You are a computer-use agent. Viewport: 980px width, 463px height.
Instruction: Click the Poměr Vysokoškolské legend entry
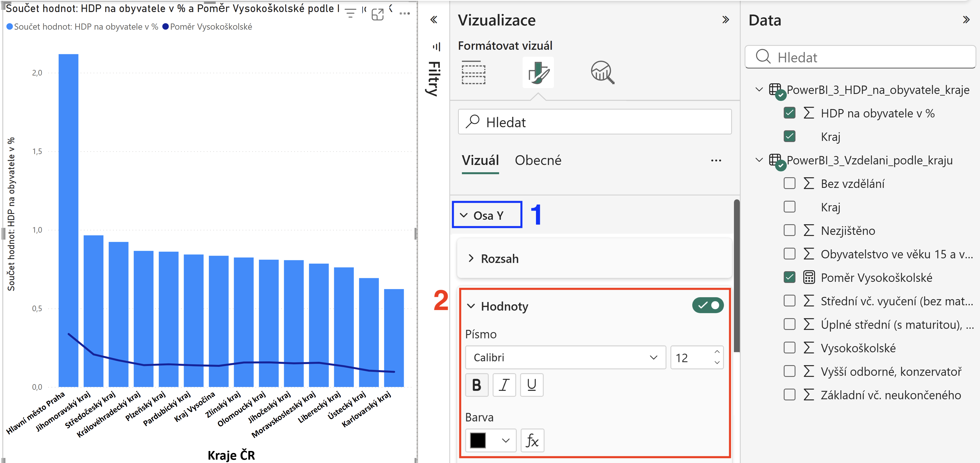tap(207, 27)
